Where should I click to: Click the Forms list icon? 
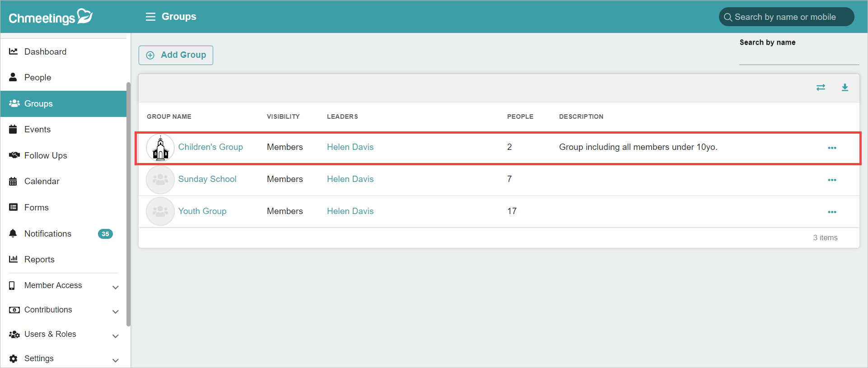tap(13, 207)
